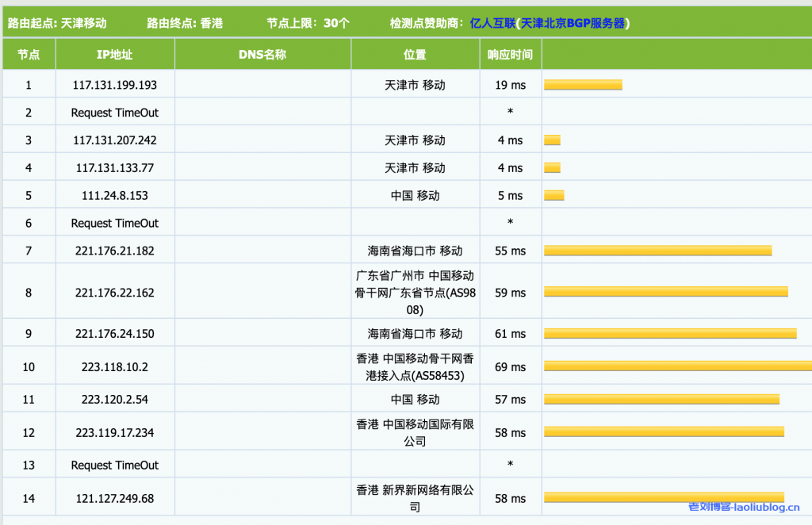Image resolution: width=812 pixels, height=525 pixels.
Task: Click the 69 ms response bar
Action: click(x=677, y=366)
